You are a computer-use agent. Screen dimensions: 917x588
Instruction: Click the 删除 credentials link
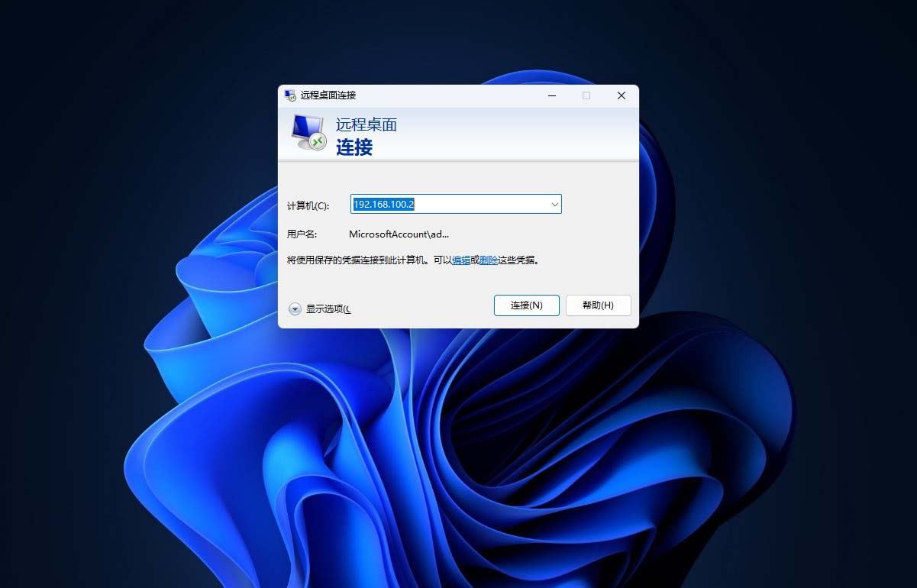click(489, 260)
